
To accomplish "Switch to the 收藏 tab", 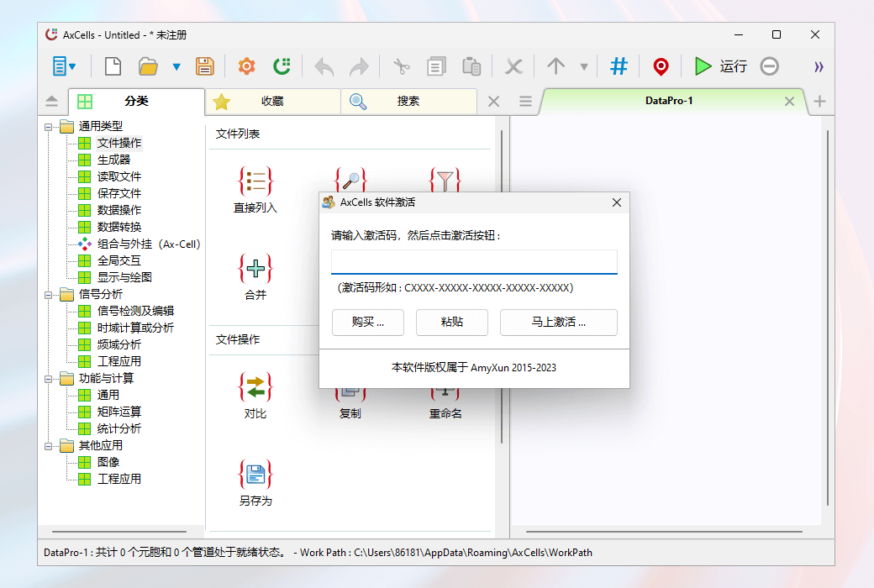I will [x=271, y=101].
